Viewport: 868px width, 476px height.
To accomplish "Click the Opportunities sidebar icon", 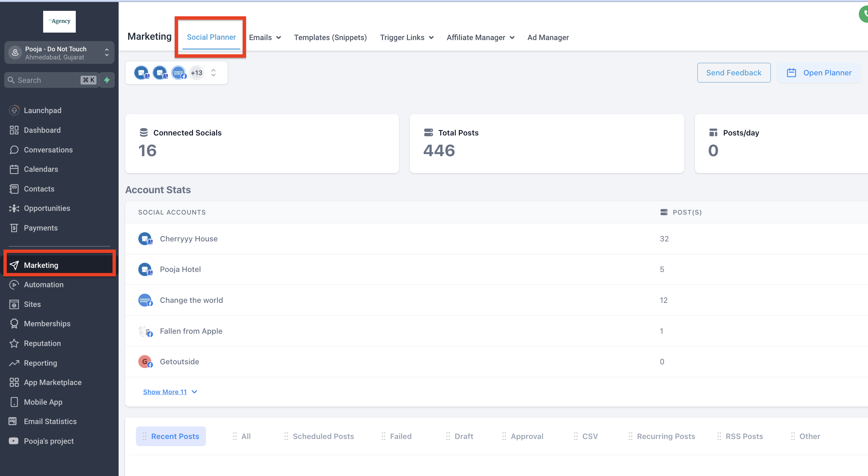I will pos(14,208).
